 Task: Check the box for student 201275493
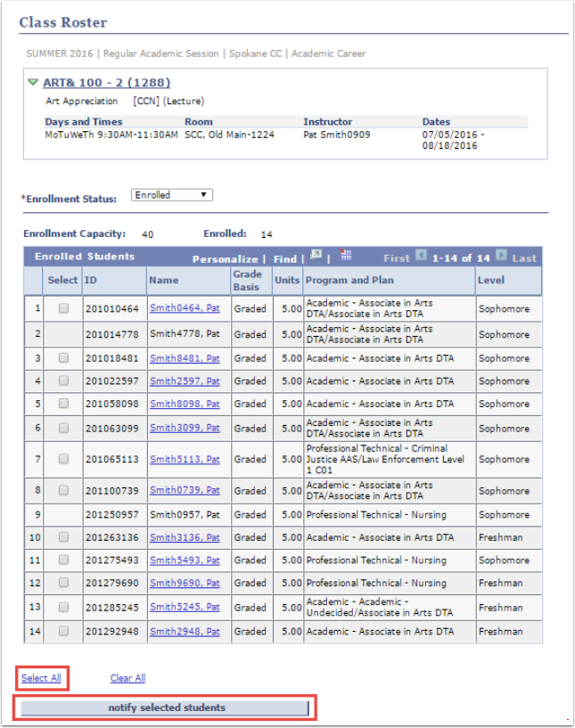pyautogui.click(x=63, y=560)
